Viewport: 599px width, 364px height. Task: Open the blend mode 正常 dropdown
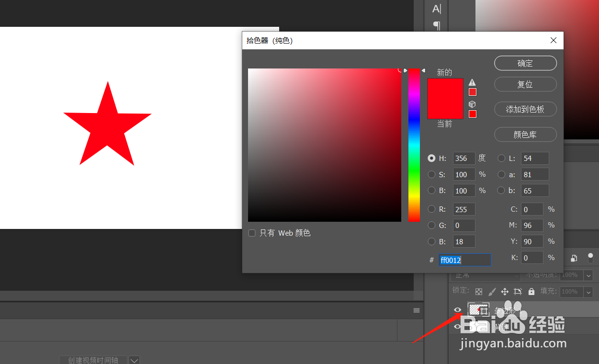(486, 275)
